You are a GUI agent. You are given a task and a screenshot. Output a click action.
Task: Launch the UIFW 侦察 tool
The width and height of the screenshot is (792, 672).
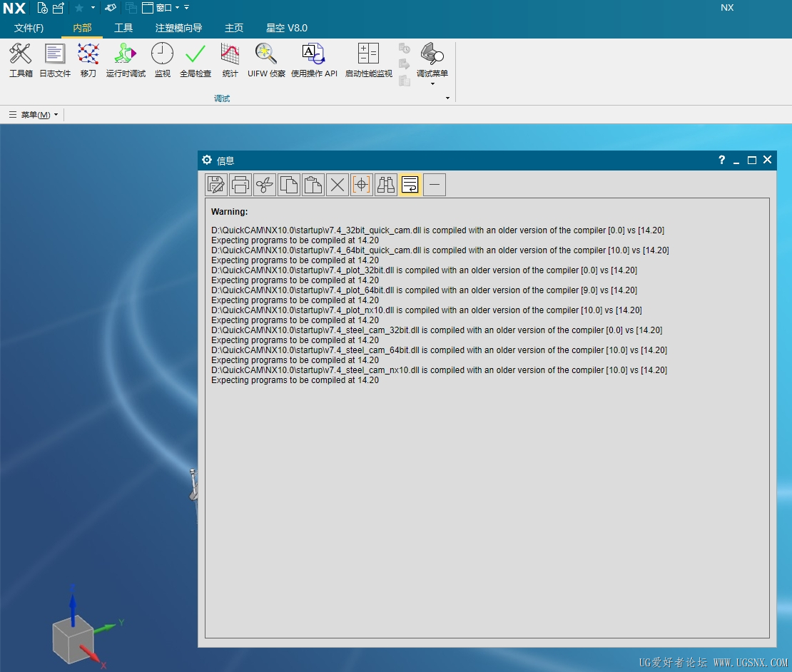(x=266, y=61)
